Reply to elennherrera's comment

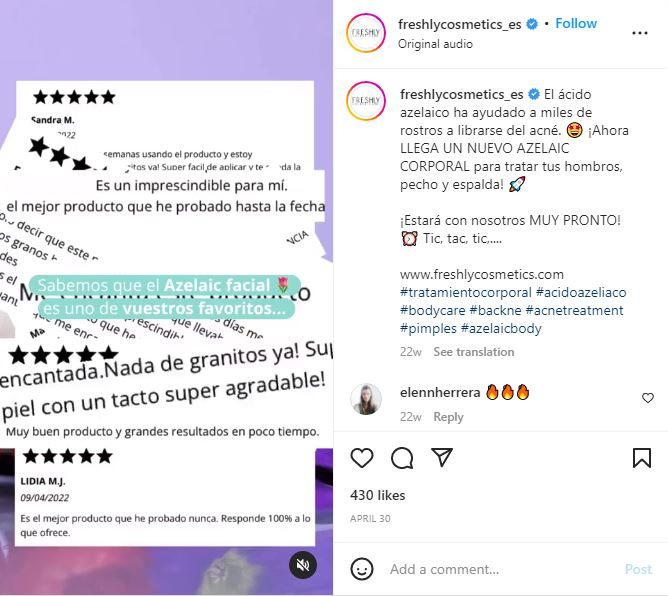coord(448,417)
